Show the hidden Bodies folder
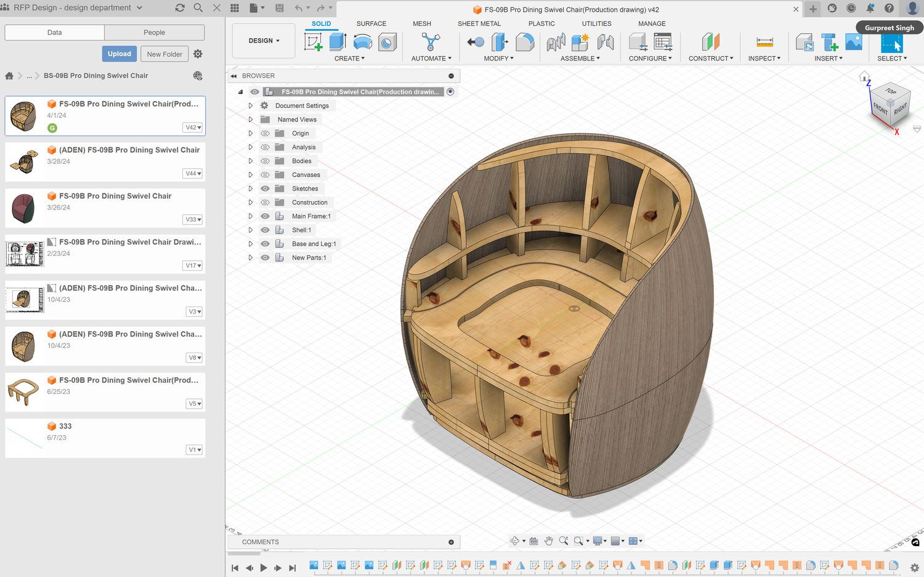This screenshot has width=924, height=577. pyautogui.click(x=265, y=161)
